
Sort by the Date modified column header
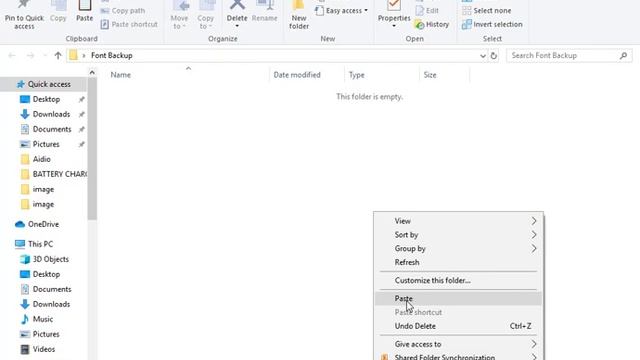pyautogui.click(x=297, y=75)
